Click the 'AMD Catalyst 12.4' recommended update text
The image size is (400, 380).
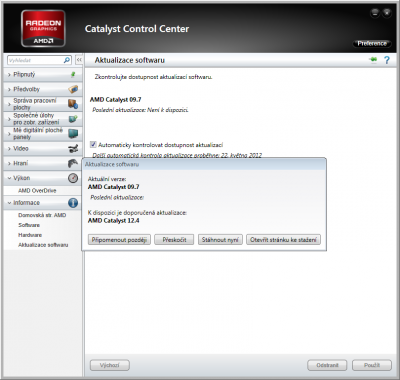click(114, 221)
